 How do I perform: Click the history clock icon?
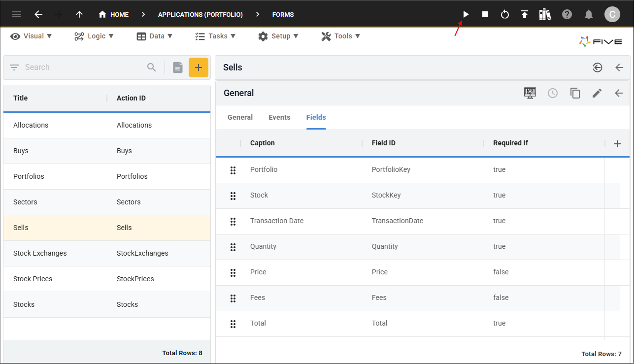point(553,93)
